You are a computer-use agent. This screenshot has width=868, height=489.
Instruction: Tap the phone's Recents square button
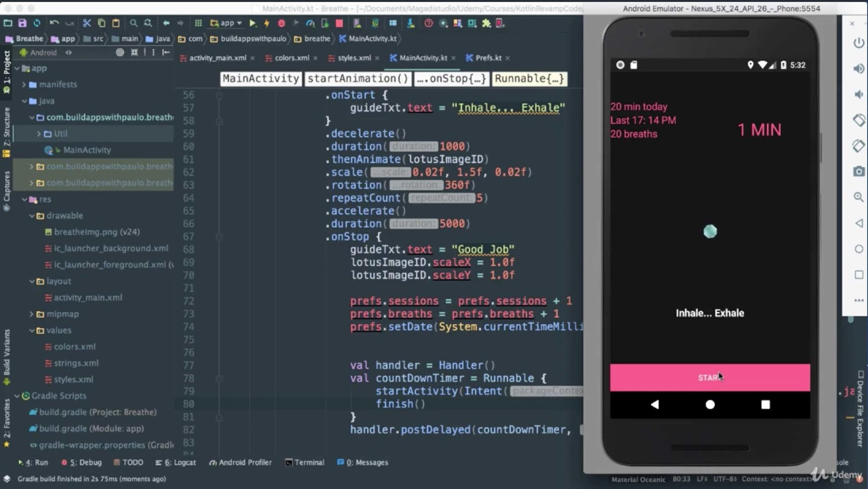point(765,404)
